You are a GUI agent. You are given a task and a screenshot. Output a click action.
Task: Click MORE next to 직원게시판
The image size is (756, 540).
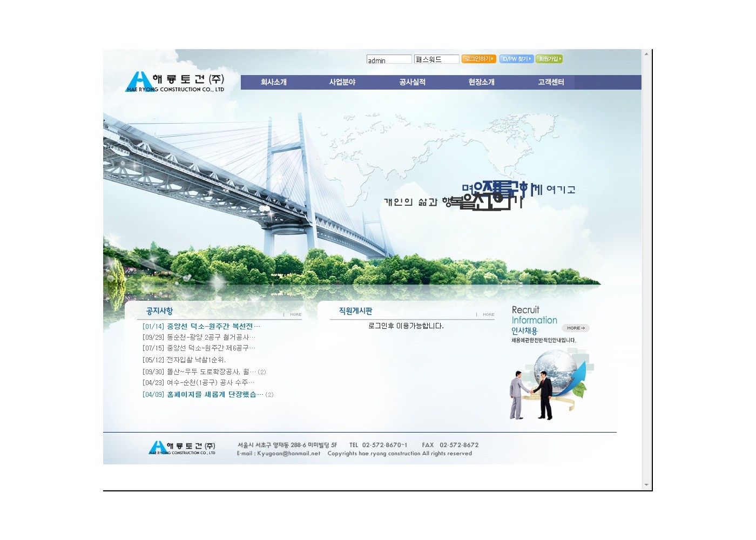(488, 314)
